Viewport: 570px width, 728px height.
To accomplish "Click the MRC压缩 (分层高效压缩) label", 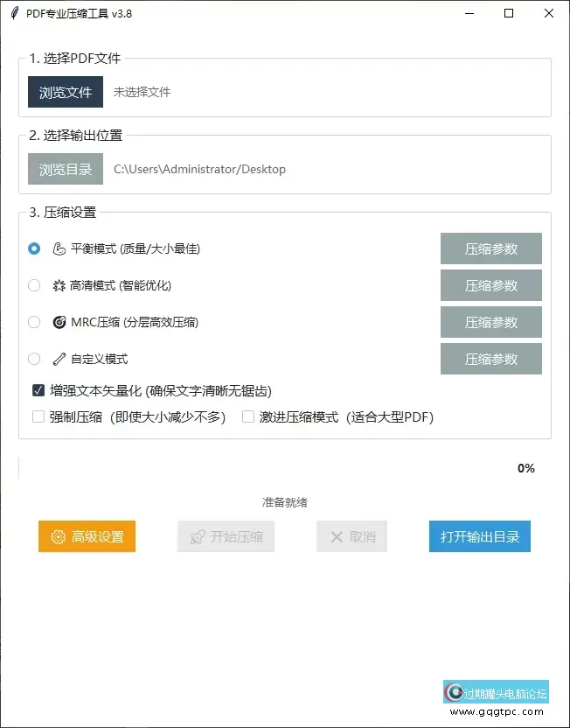I will point(135,322).
